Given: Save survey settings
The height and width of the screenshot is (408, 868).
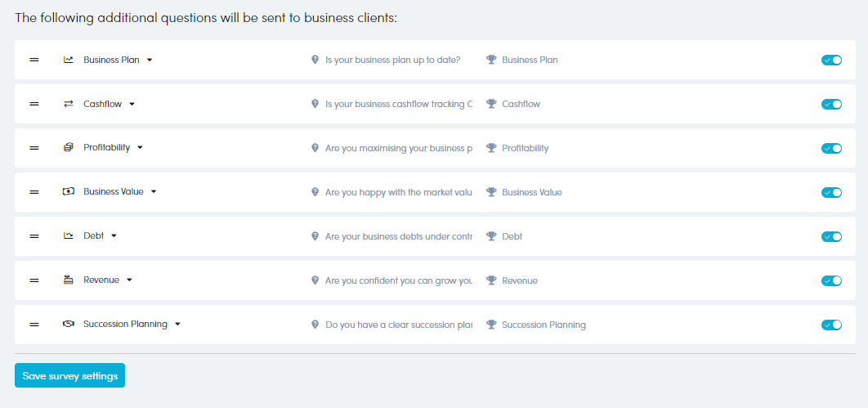Looking at the screenshot, I should [69, 375].
